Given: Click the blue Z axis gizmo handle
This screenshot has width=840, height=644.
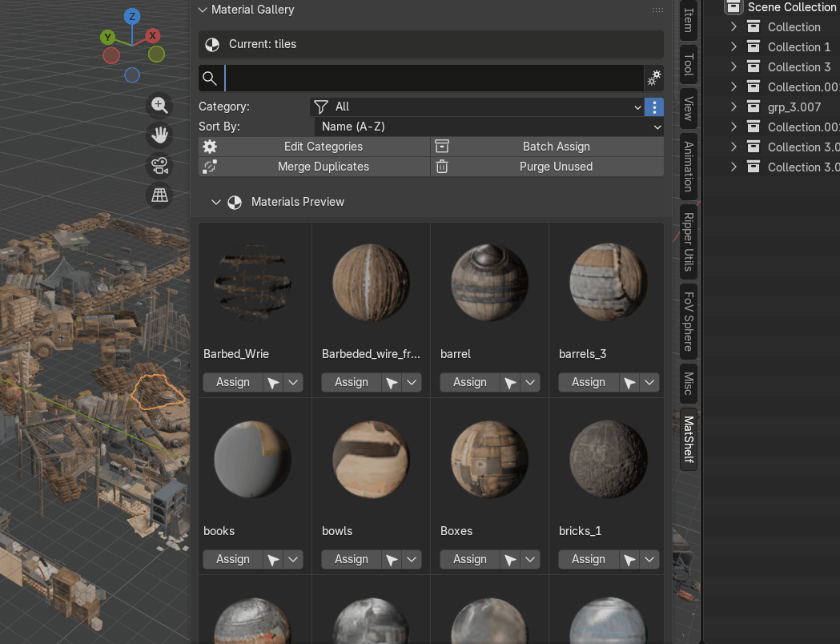Looking at the screenshot, I should [132, 16].
